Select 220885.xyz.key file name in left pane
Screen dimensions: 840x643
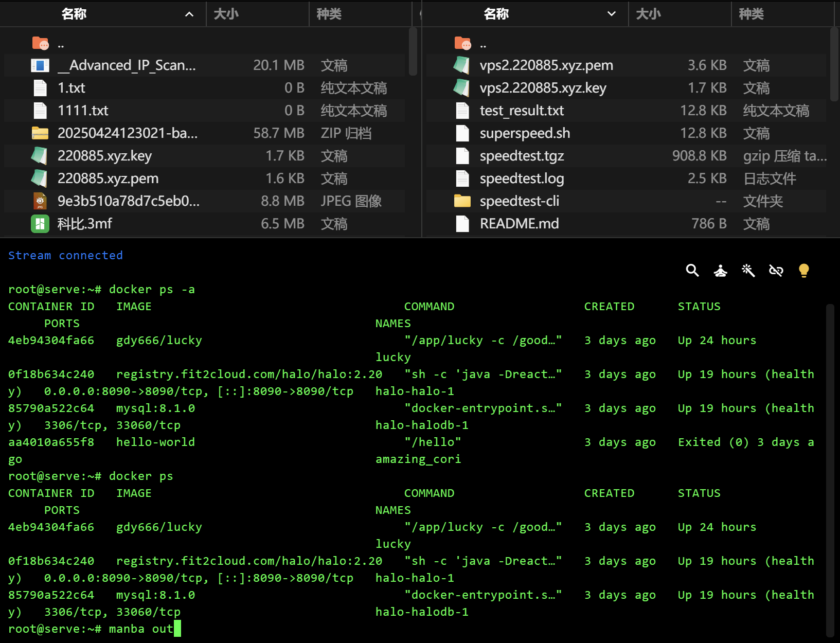tap(104, 156)
